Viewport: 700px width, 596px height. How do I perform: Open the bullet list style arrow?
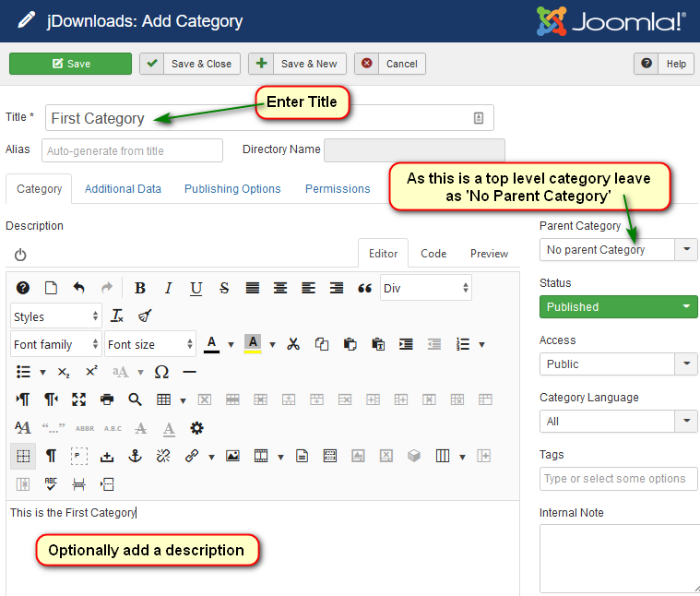(x=42, y=373)
